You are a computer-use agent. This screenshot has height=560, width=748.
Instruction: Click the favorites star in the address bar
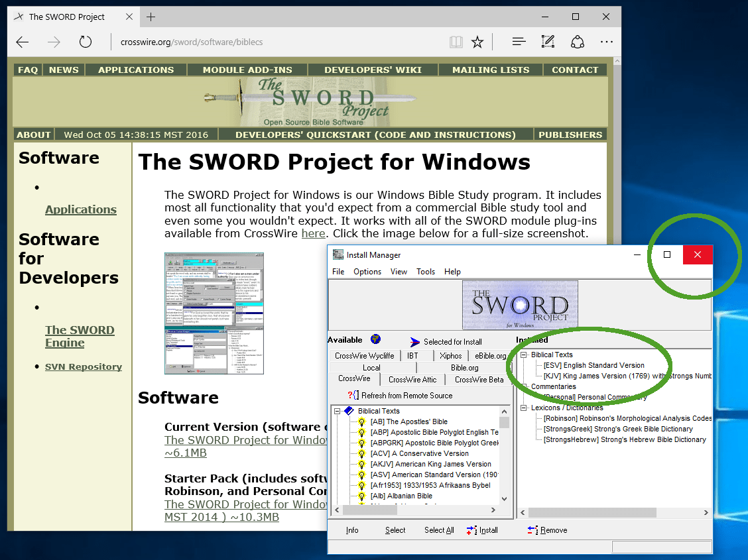(477, 41)
